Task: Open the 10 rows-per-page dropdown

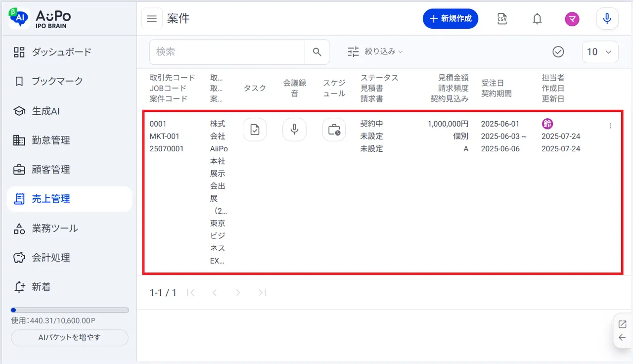Action: tap(600, 52)
